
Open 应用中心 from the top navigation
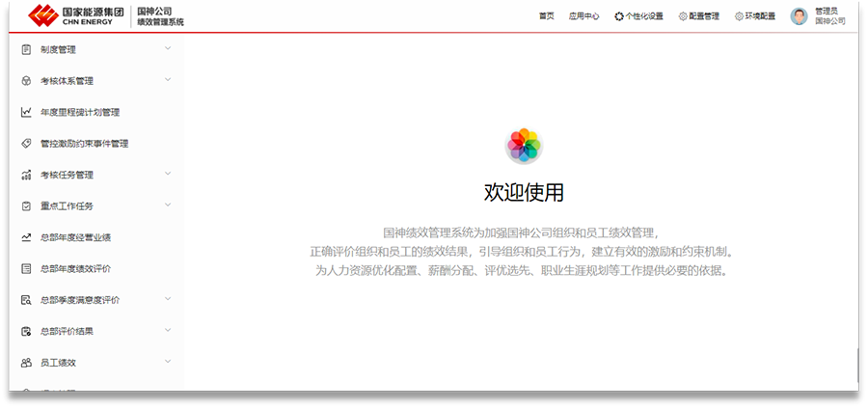tap(583, 16)
